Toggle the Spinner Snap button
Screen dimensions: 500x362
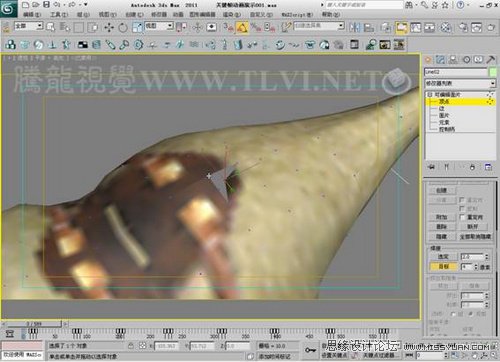click(x=269, y=27)
